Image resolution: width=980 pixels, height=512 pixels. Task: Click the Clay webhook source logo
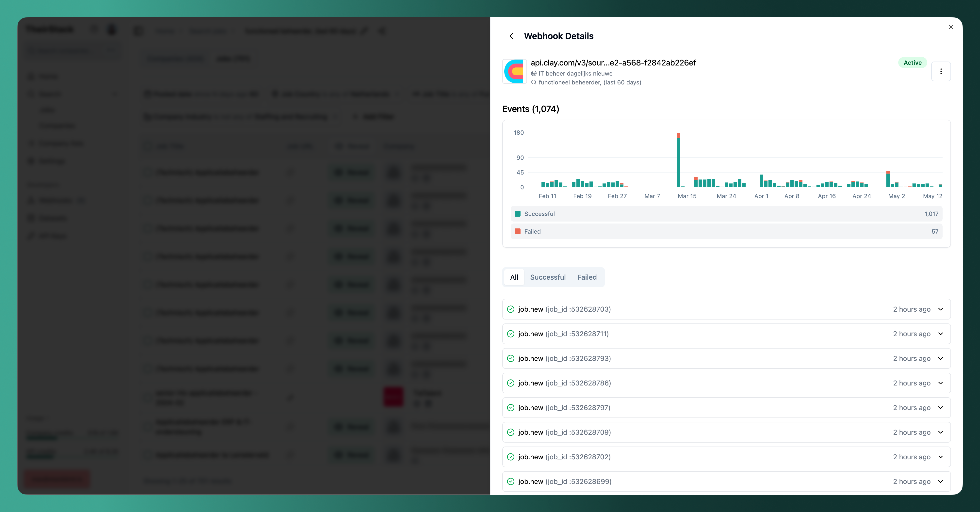515,72
